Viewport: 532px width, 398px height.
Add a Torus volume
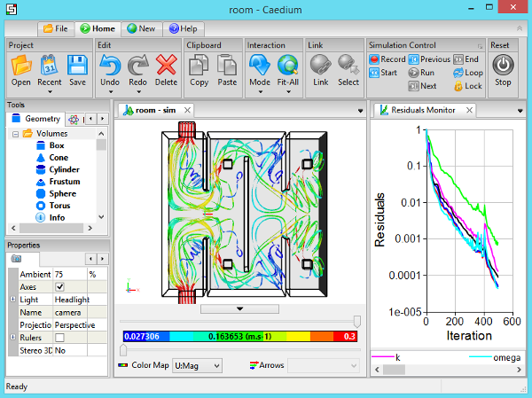pyautogui.click(x=53, y=206)
